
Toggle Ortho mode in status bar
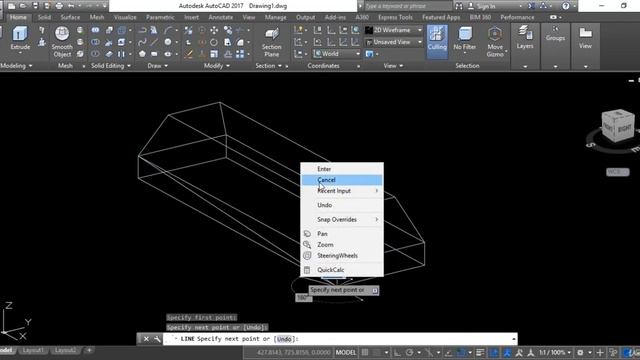coord(397,352)
